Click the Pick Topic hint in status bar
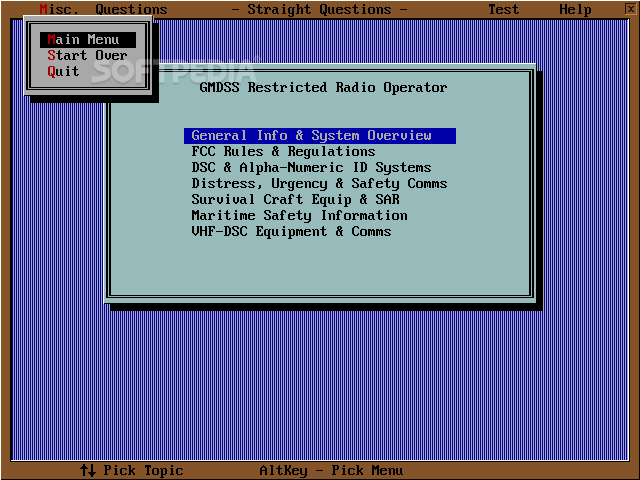640x480 pixels. [x=132, y=470]
